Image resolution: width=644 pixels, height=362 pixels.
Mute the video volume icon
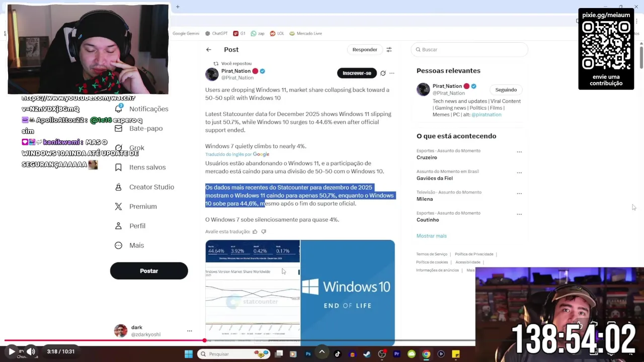click(x=31, y=351)
